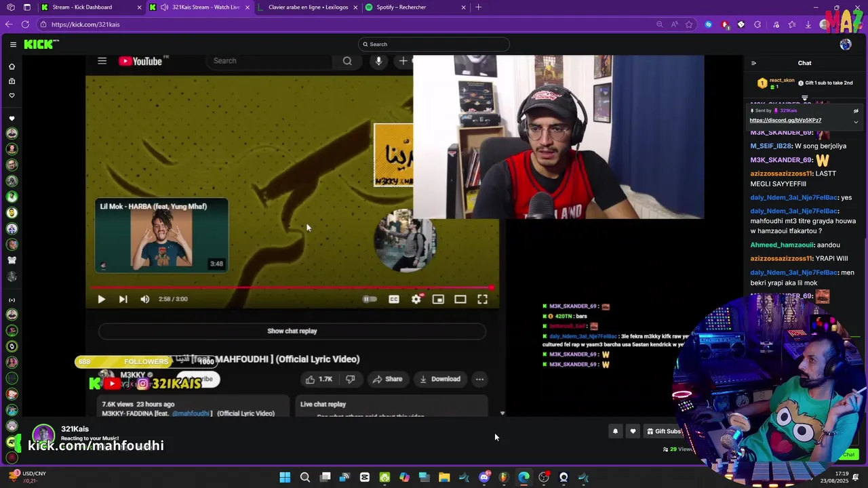Click the browser address bar URL
Screen dimensions: 868x488
coord(85,24)
